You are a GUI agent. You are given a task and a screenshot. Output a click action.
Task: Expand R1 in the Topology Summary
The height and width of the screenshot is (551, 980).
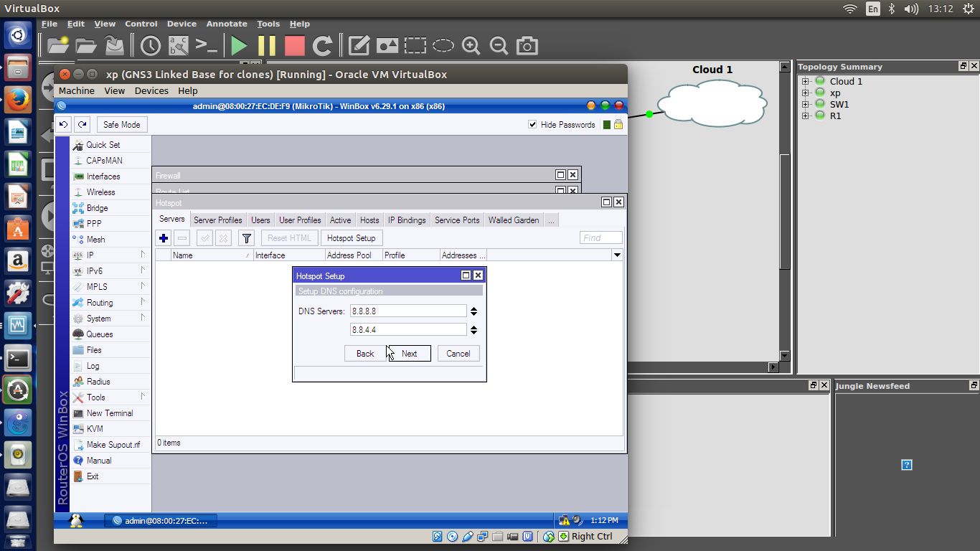point(806,116)
